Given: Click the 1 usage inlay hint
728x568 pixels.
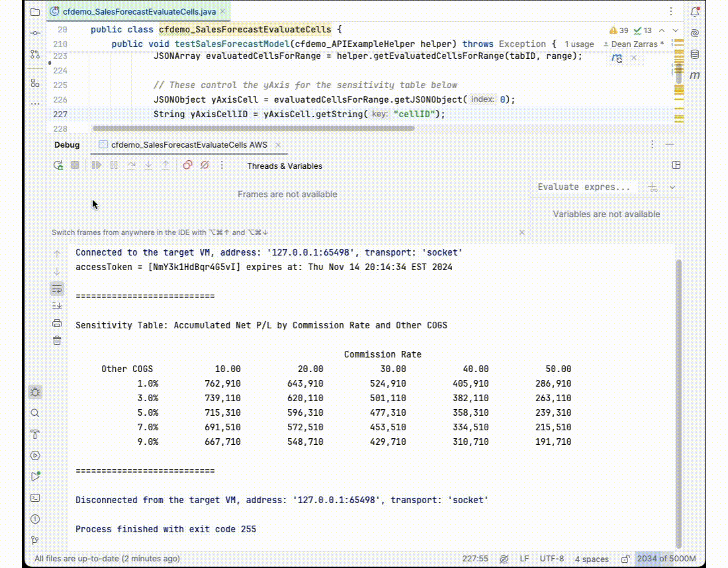Looking at the screenshot, I should pyautogui.click(x=579, y=44).
